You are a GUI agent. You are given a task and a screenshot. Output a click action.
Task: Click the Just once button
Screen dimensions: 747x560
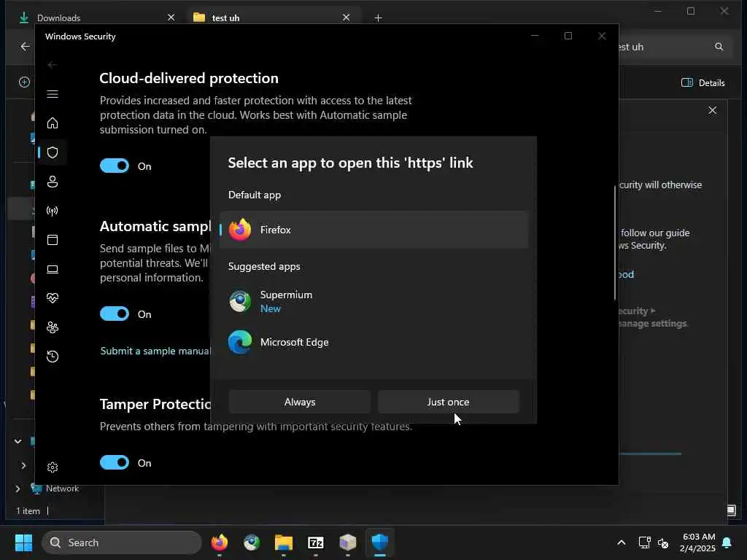(449, 402)
